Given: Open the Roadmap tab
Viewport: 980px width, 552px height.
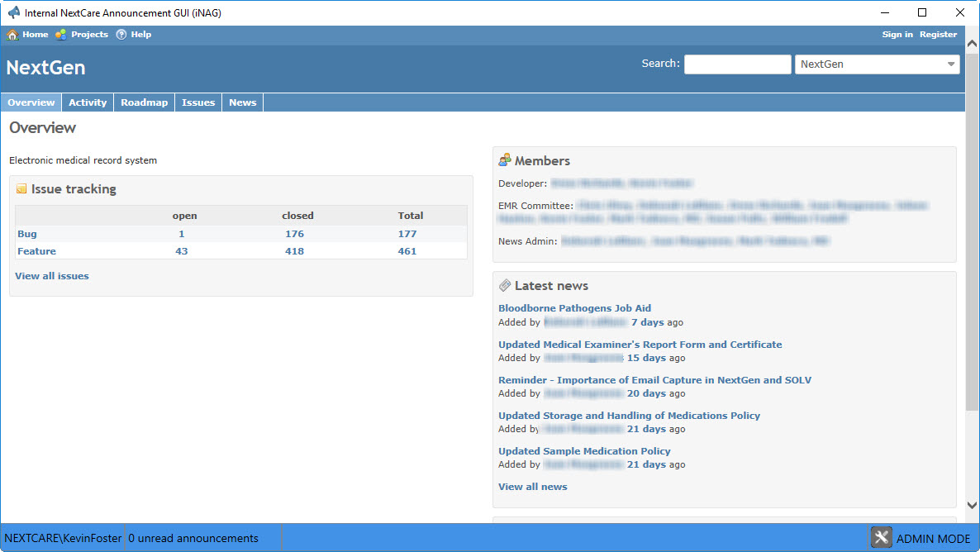Looking at the screenshot, I should 144,102.
